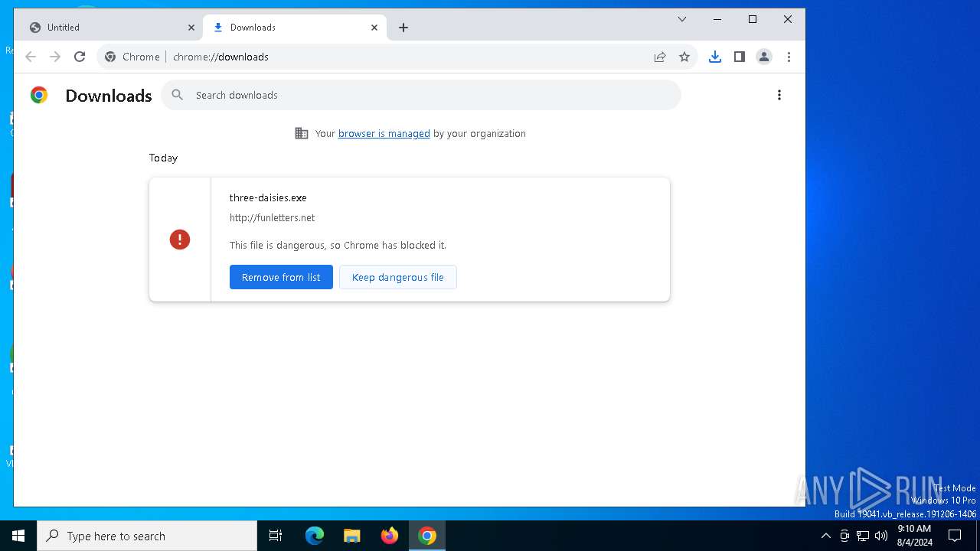Expand the tab search dropdown arrow
980x551 pixels.
[682, 19]
